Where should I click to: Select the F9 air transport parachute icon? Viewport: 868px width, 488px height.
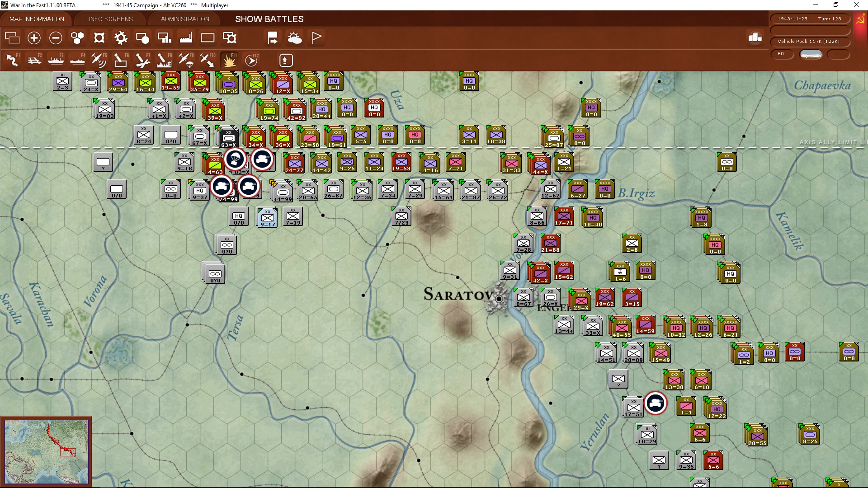pos(185,60)
